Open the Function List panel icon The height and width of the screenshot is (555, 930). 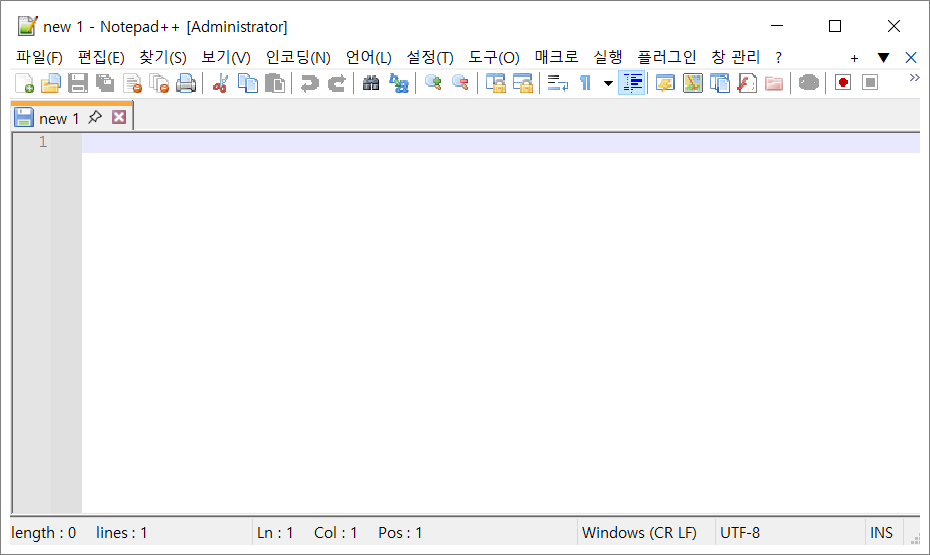(747, 83)
